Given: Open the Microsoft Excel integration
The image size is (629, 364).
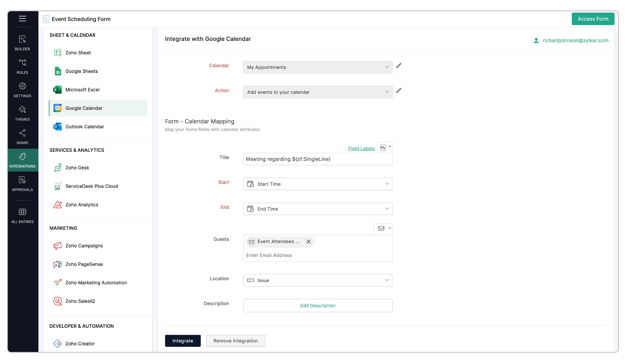Looking at the screenshot, I should pos(82,90).
